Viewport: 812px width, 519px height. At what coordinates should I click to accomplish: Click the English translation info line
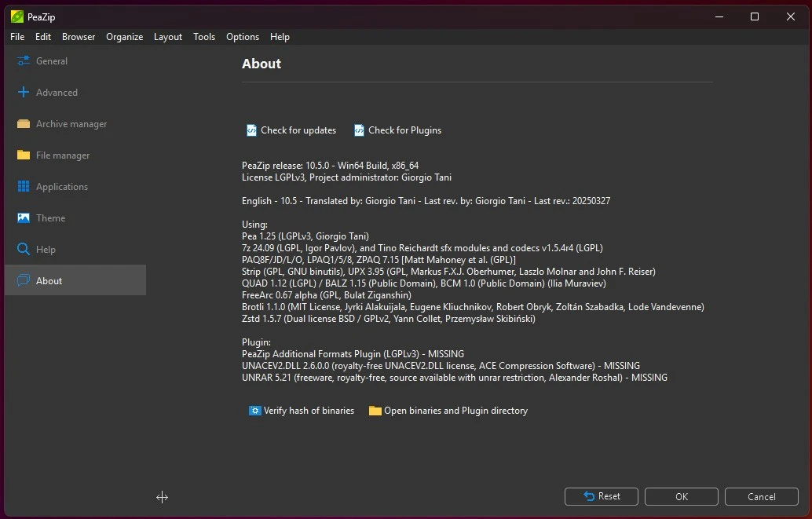[426, 200]
